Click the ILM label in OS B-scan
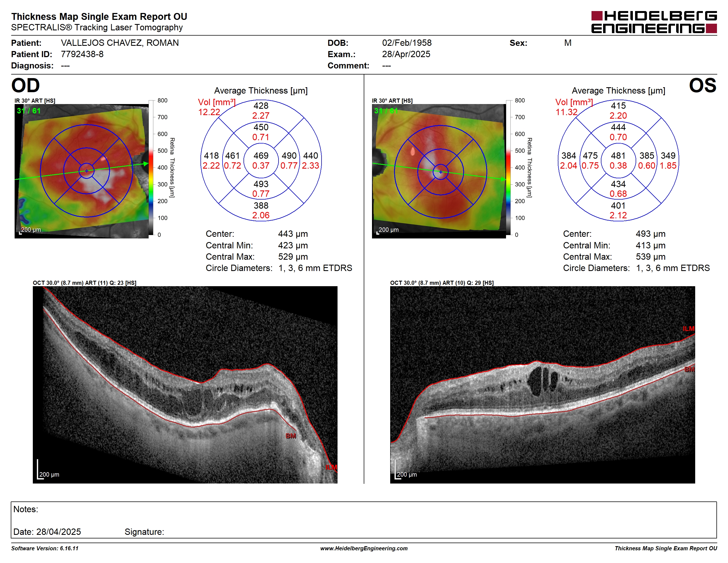Viewport: 728px width, 563px height. [688, 329]
